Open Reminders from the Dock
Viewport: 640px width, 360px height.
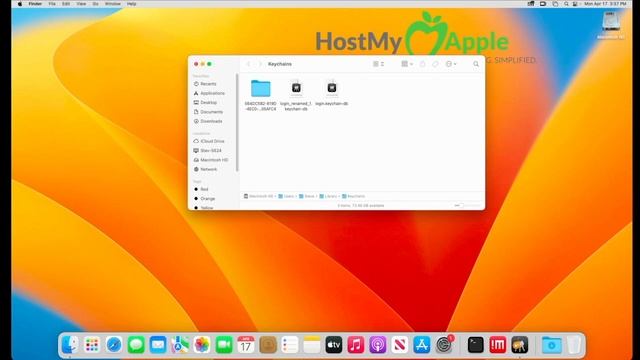(290, 345)
